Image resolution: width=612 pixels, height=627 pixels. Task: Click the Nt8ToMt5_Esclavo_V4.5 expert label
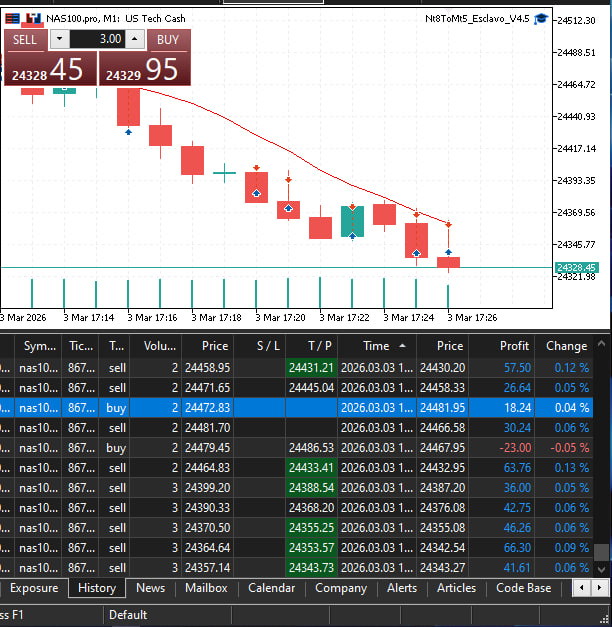click(x=477, y=18)
